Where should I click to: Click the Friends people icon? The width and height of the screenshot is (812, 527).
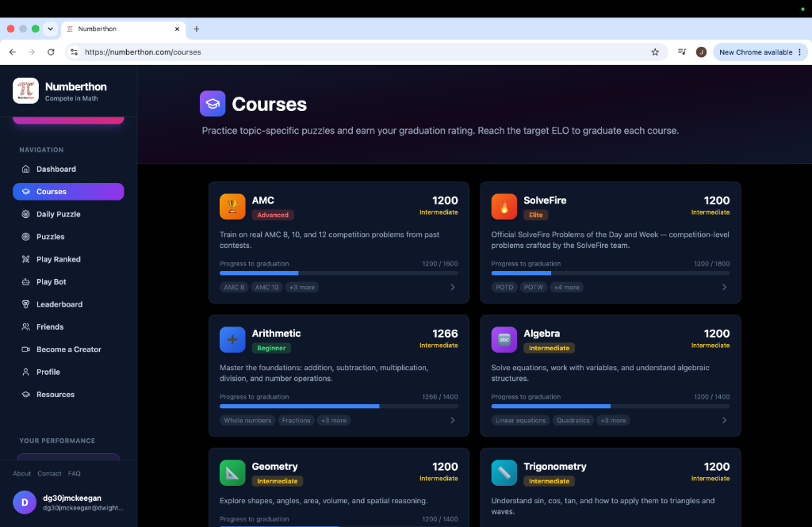point(25,327)
